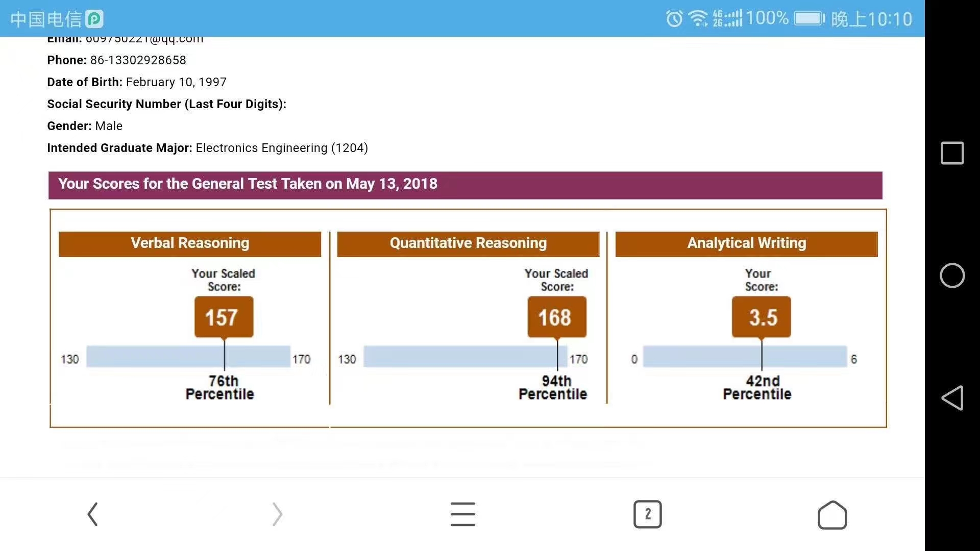This screenshot has height=551, width=980.
Task: Tap the browser back arrow
Action: coord(92,514)
